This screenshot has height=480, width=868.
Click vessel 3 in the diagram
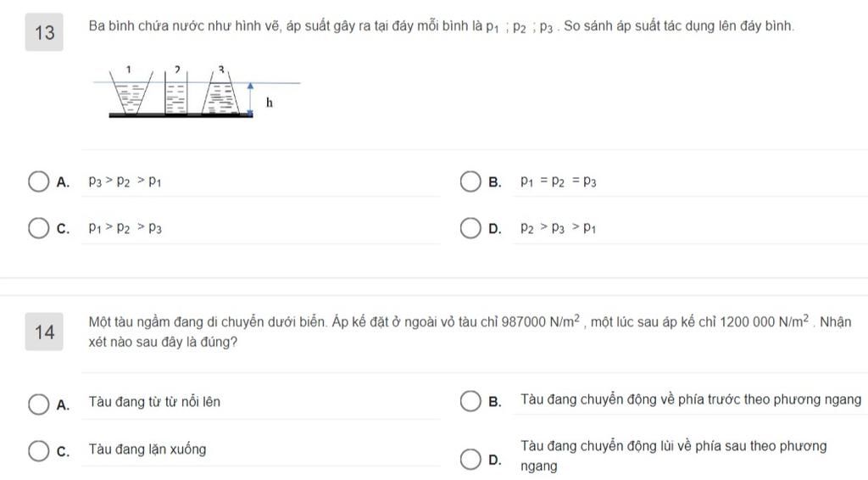point(221,92)
